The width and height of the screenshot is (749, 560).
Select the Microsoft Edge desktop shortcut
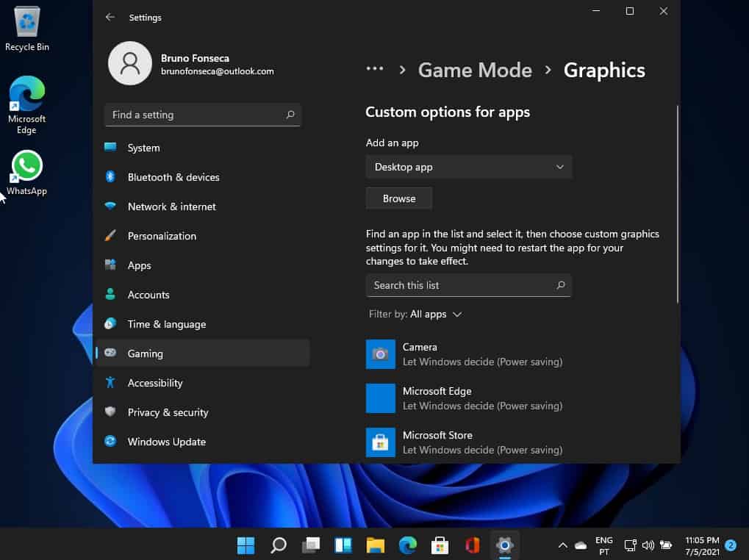26,105
